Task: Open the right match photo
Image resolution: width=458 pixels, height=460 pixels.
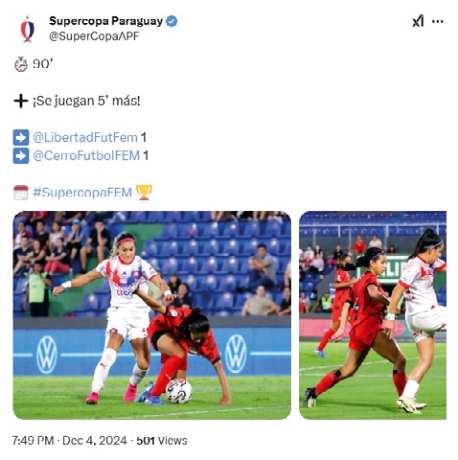Action: 373,315
